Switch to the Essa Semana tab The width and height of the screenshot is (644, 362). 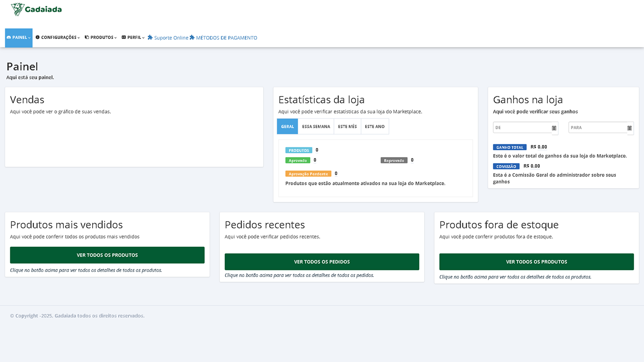(x=316, y=127)
